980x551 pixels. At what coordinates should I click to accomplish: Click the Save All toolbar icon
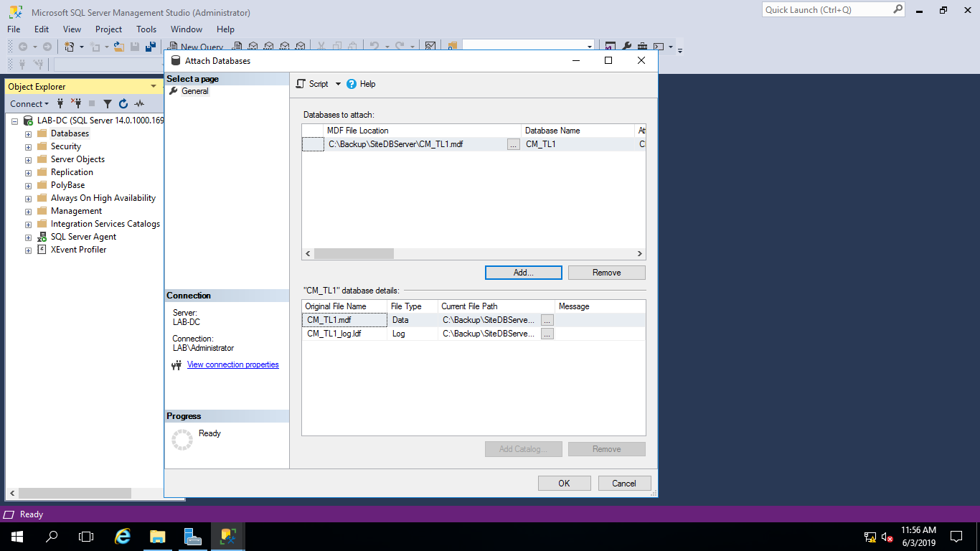(151, 47)
